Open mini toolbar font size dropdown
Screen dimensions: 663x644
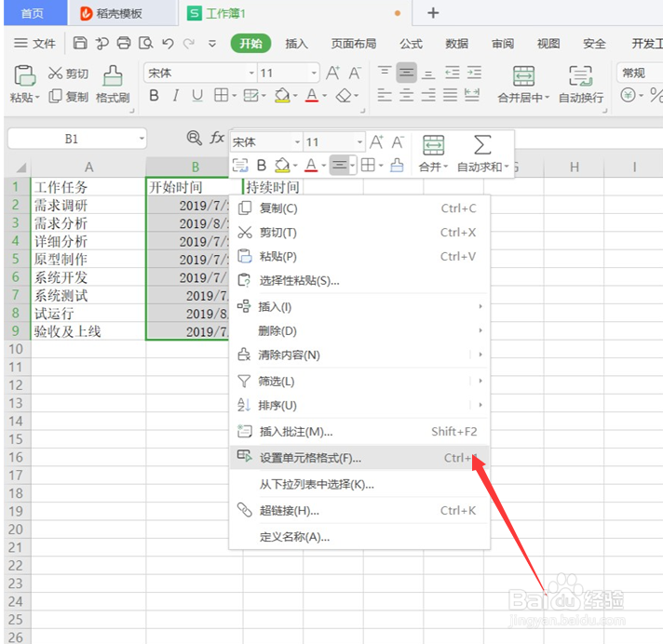click(x=359, y=142)
